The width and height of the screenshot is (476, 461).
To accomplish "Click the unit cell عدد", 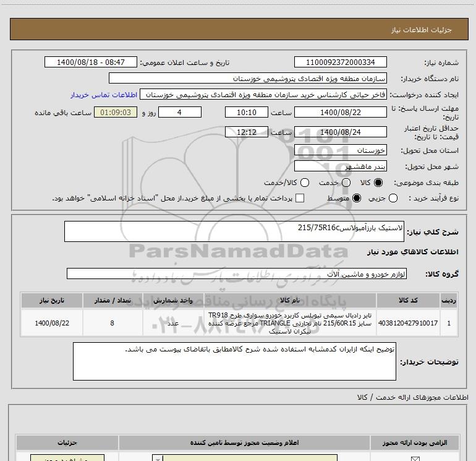I will [x=173, y=323].
